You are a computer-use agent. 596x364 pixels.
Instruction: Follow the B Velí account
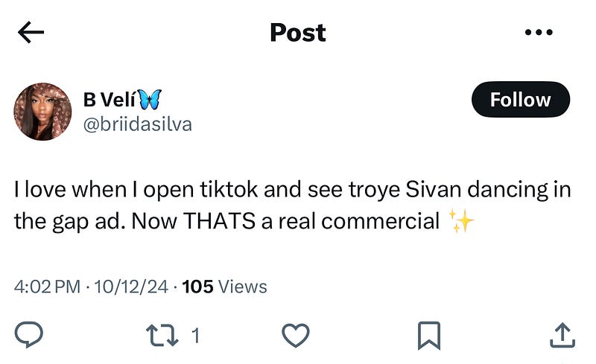click(x=520, y=100)
